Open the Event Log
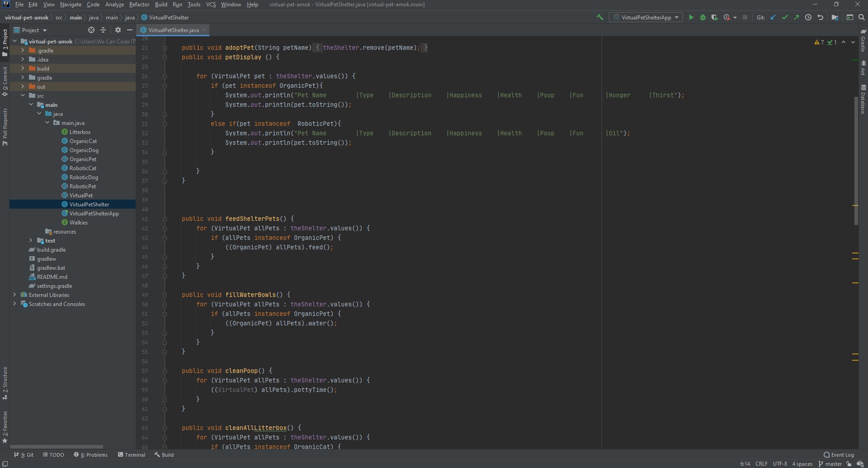Screen dimensions: 868x468 [839, 455]
